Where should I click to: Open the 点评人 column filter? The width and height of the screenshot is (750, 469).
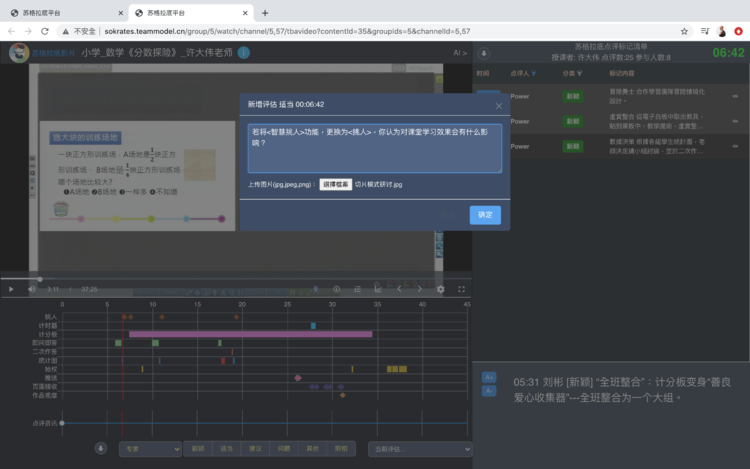click(533, 74)
